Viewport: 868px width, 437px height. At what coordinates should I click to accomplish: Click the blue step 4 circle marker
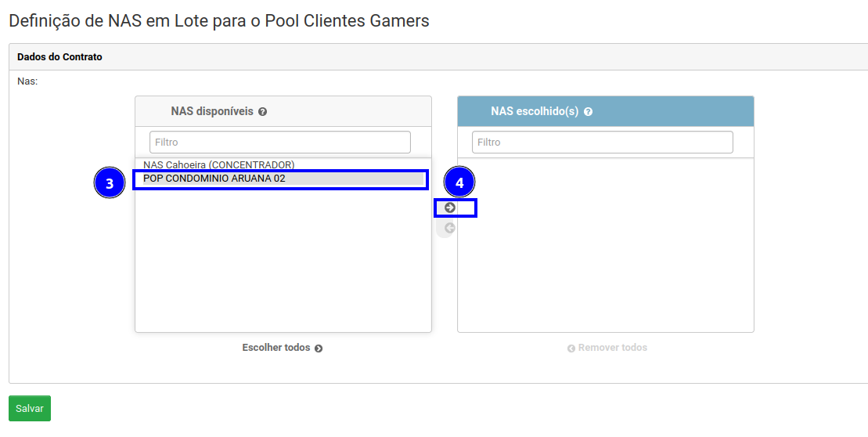pyautogui.click(x=459, y=183)
